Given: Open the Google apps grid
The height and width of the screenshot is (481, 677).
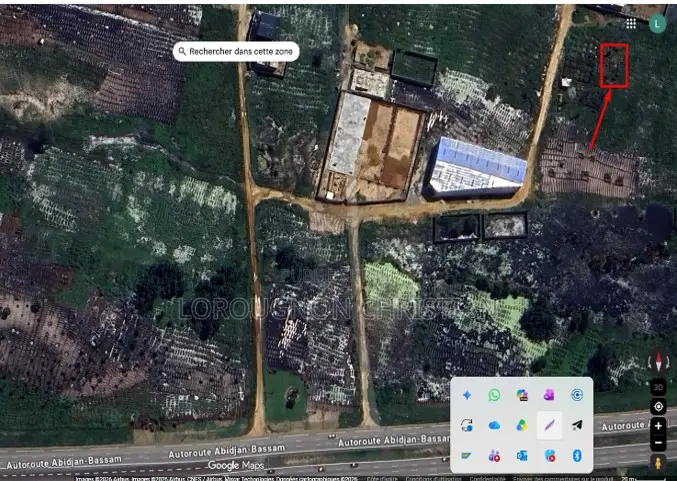Looking at the screenshot, I should click(631, 23).
